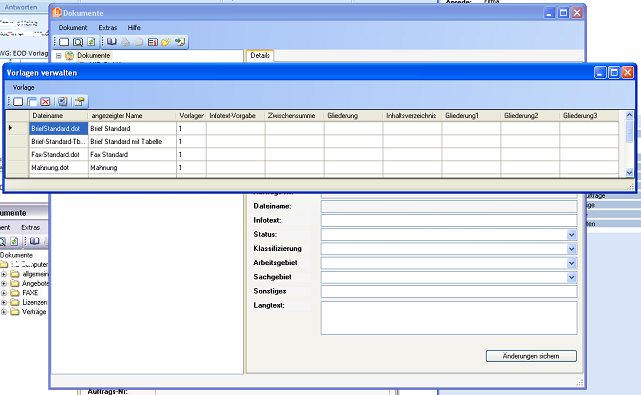The image size is (641, 395).
Task: Click the grid scrollbar down arrow
Action: click(x=629, y=173)
